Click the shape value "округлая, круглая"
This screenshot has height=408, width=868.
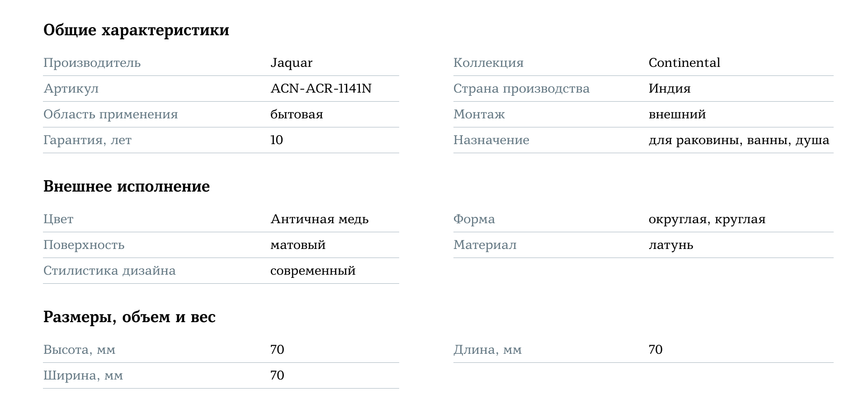[707, 219]
